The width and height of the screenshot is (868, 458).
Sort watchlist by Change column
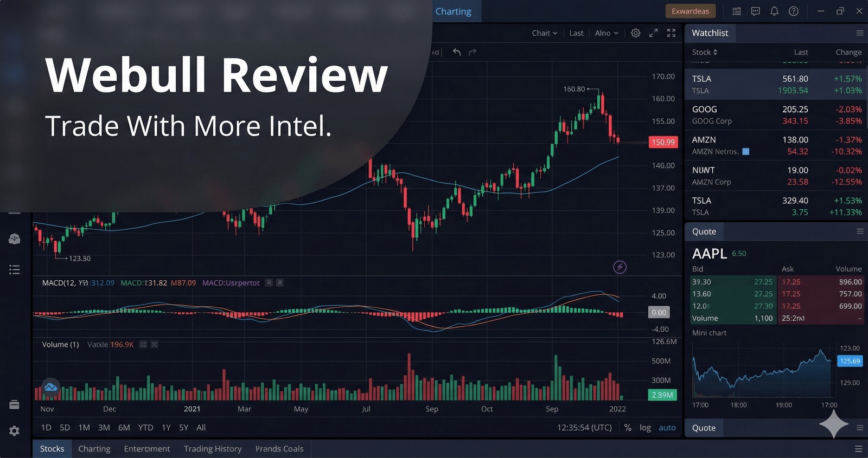pos(848,52)
